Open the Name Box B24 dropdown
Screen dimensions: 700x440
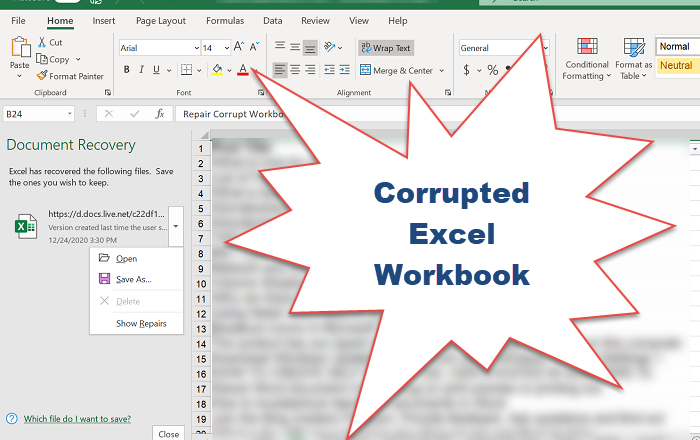click(x=70, y=114)
